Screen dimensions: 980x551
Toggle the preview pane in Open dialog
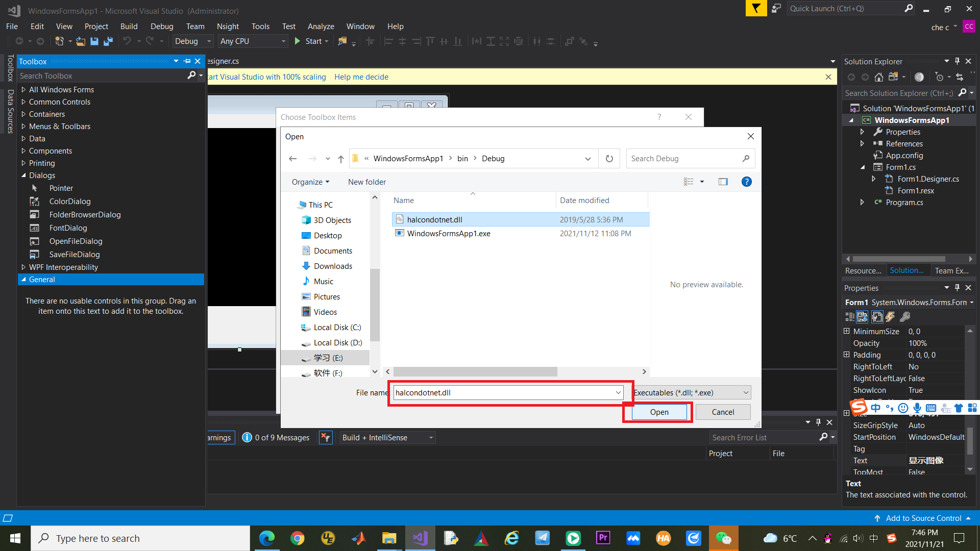click(x=723, y=182)
